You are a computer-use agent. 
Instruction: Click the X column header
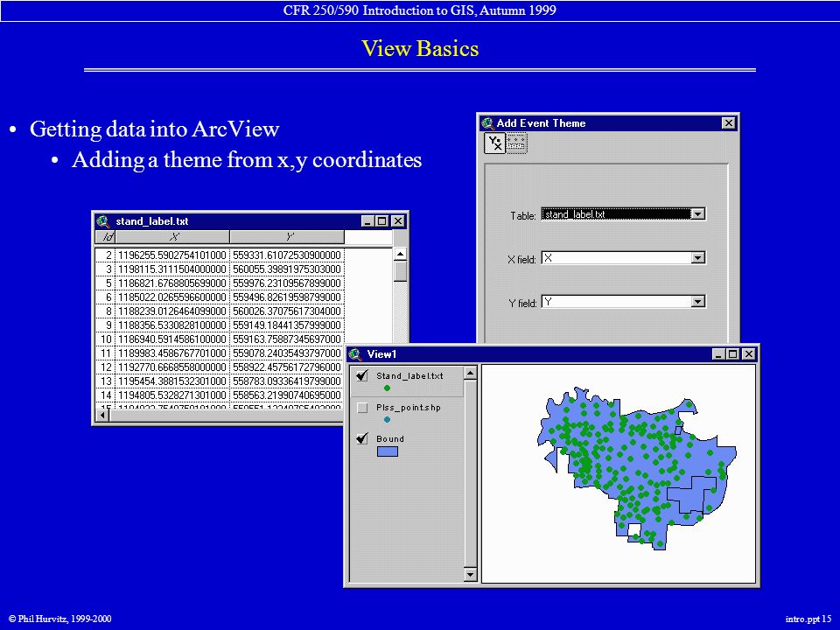[172, 237]
